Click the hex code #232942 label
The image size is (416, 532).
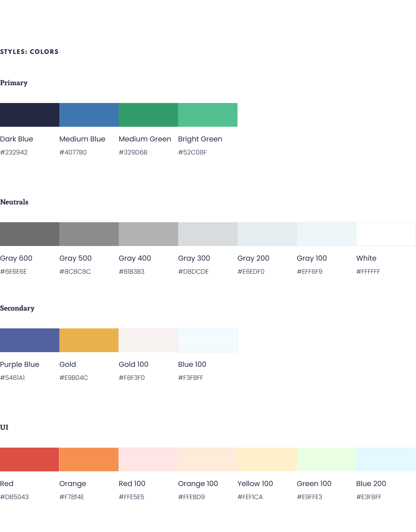(x=14, y=152)
